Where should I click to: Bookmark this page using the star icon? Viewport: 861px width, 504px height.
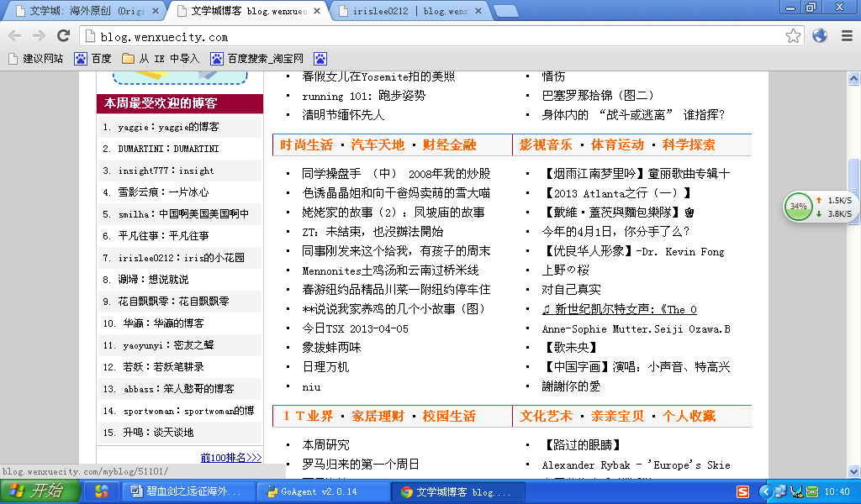(x=793, y=36)
